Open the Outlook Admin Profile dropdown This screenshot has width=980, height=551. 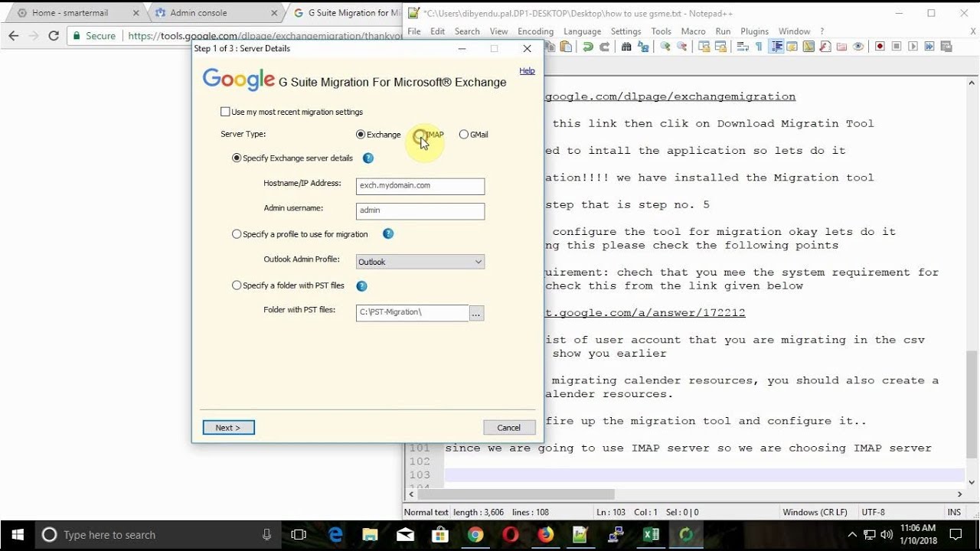420,262
